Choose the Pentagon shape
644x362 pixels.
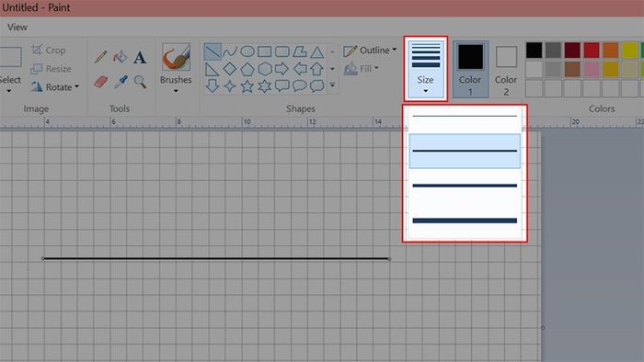tap(247, 69)
